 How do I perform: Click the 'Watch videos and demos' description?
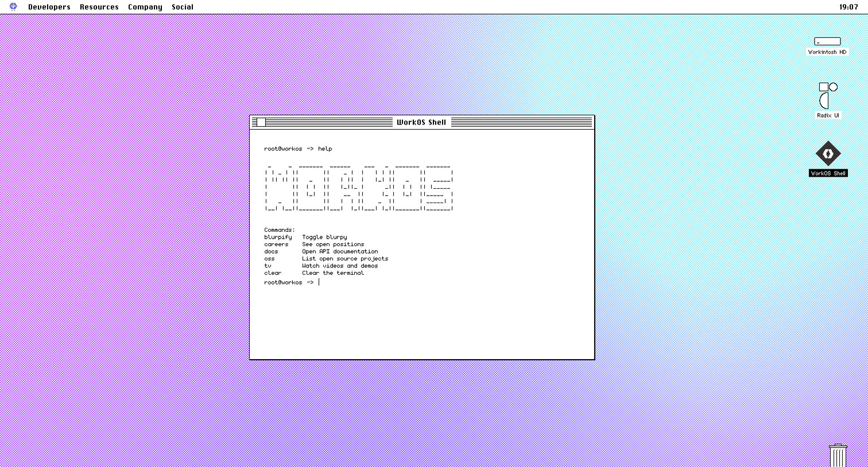click(x=340, y=266)
